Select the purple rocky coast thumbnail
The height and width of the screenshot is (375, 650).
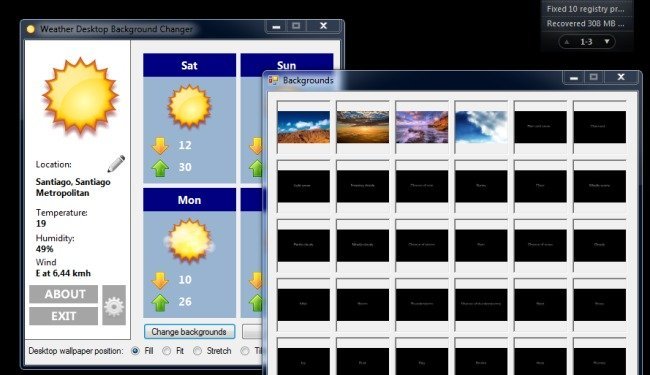click(422, 127)
